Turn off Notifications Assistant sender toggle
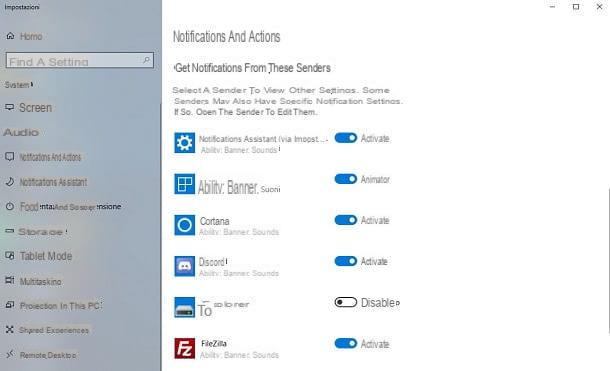Screen dimensions: 610x371 point(345,138)
